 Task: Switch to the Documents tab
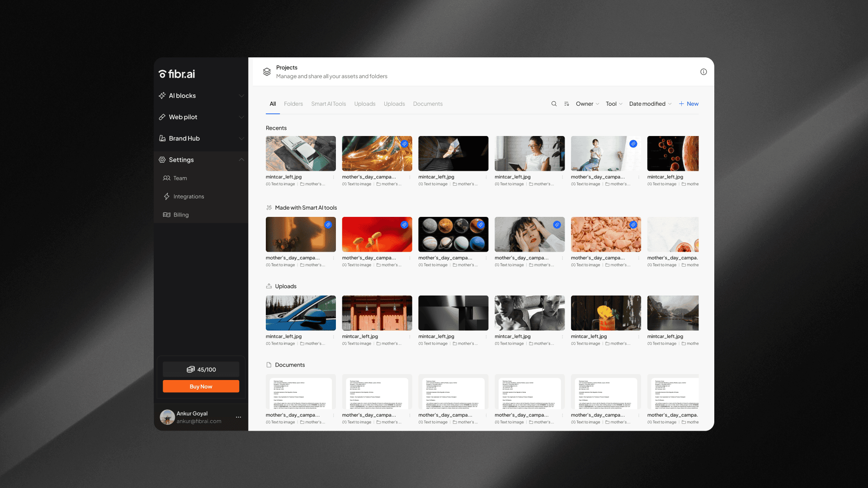(x=428, y=104)
